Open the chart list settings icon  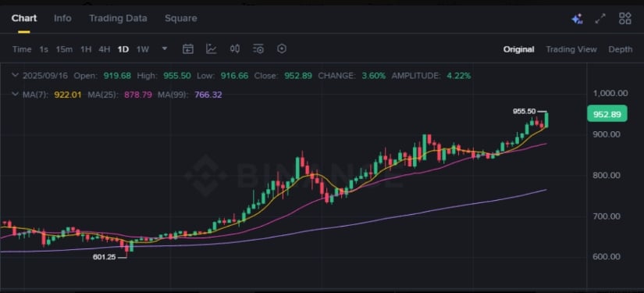pos(258,49)
